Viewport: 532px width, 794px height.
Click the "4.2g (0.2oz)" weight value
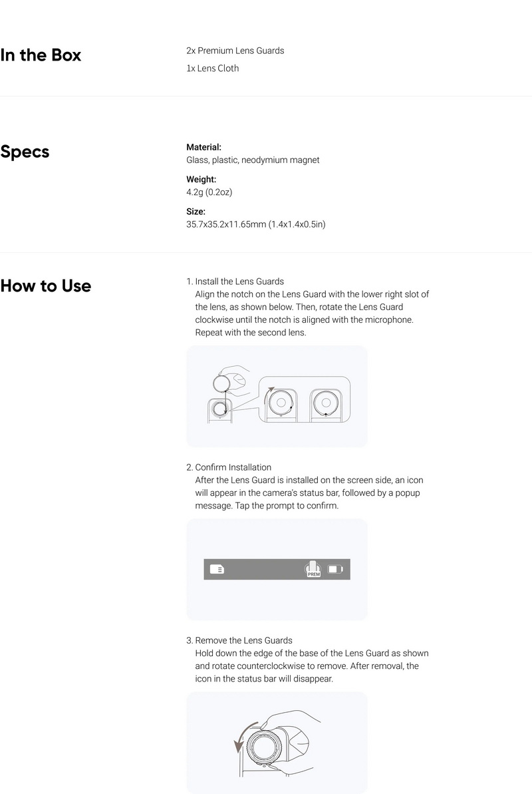[209, 192]
